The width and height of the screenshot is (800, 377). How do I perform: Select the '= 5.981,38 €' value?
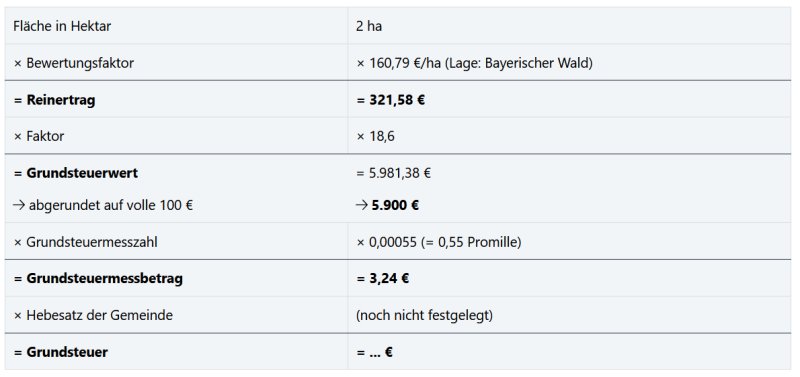tap(393, 173)
